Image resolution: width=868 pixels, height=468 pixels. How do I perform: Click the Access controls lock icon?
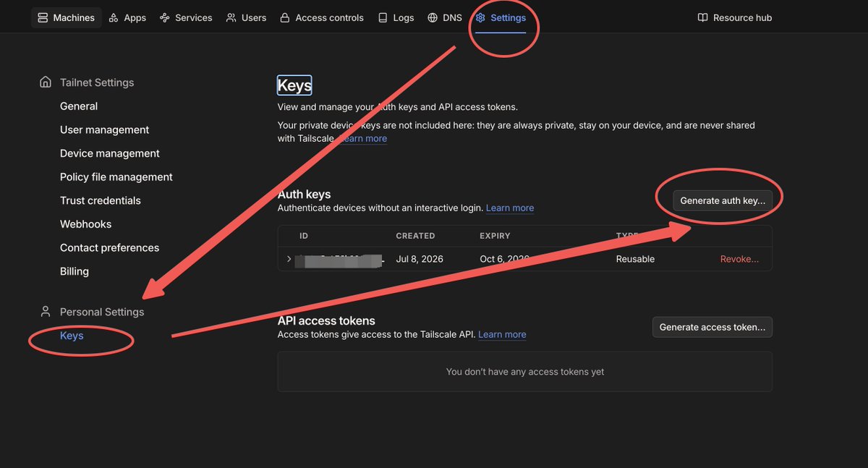[285, 17]
